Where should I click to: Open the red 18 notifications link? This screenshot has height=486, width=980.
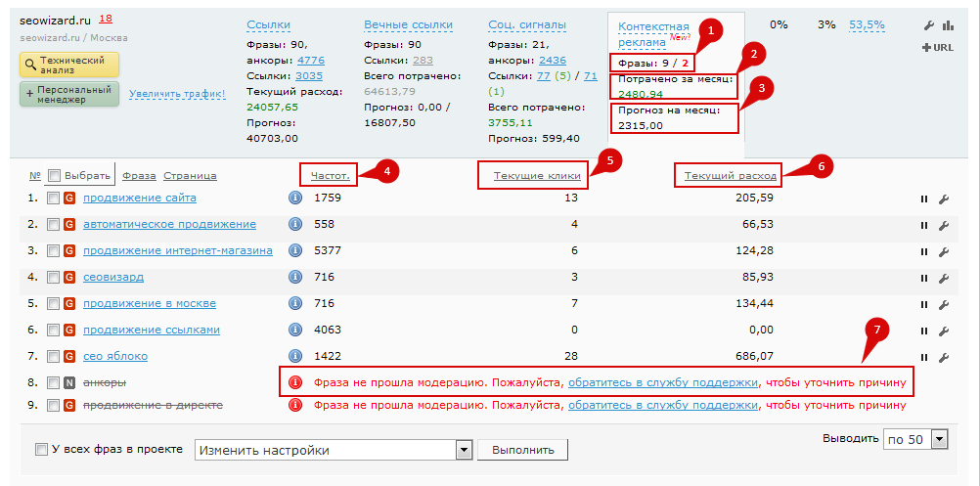click(x=106, y=19)
